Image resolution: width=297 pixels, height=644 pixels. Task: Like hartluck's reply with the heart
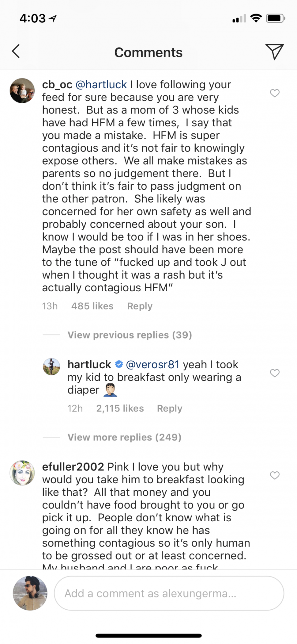pyautogui.click(x=275, y=373)
